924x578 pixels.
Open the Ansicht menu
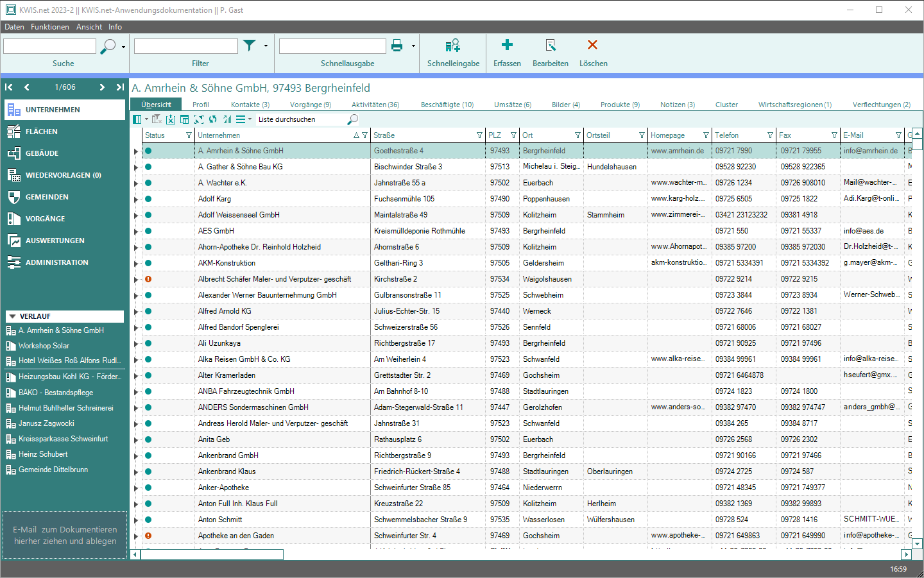[89, 27]
